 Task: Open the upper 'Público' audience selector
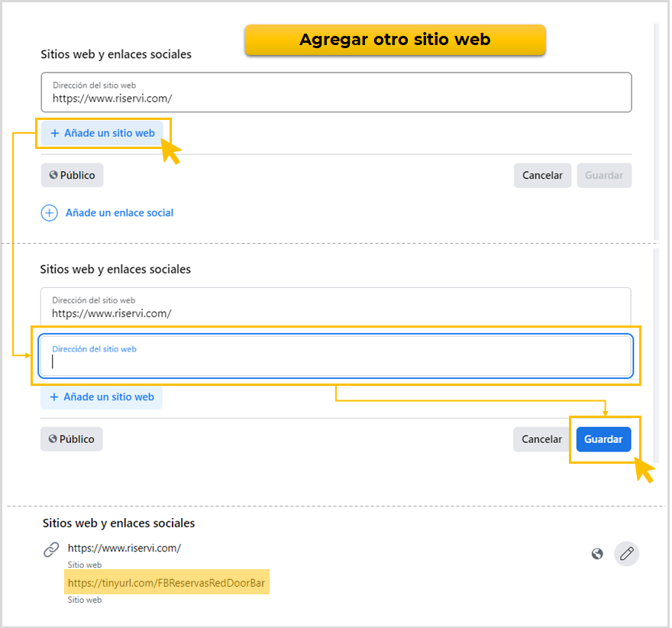point(72,175)
